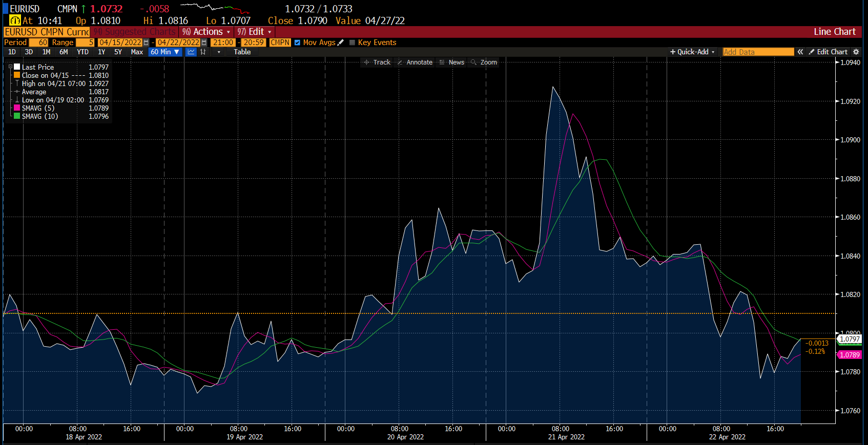868x445 pixels.
Task: Enable the Key Events checkbox
Action: pyautogui.click(x=352, y=43)
